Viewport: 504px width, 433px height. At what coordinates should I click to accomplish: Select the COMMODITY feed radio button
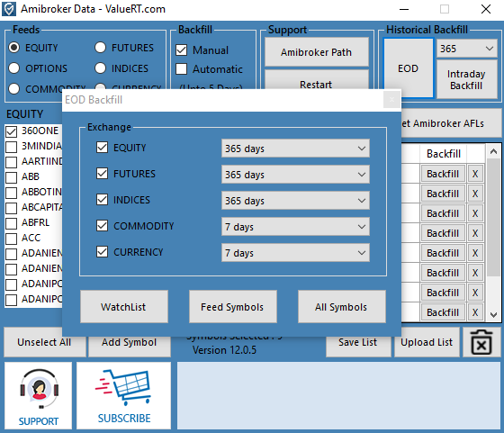click(x=13, y=88)
